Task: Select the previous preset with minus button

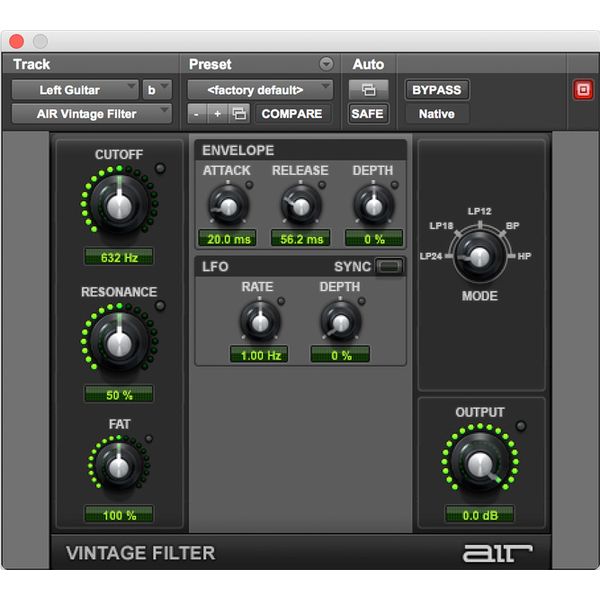Action: [x=197, y=114]
